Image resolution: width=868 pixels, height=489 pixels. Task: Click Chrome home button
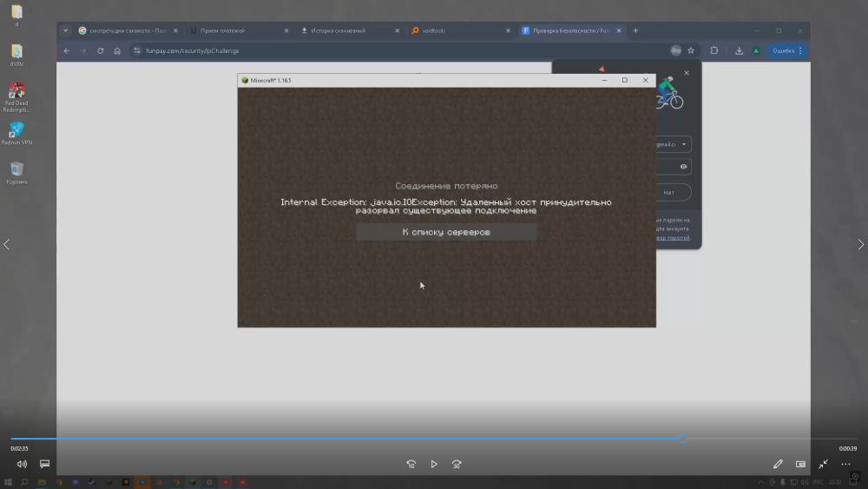point(117,50)
